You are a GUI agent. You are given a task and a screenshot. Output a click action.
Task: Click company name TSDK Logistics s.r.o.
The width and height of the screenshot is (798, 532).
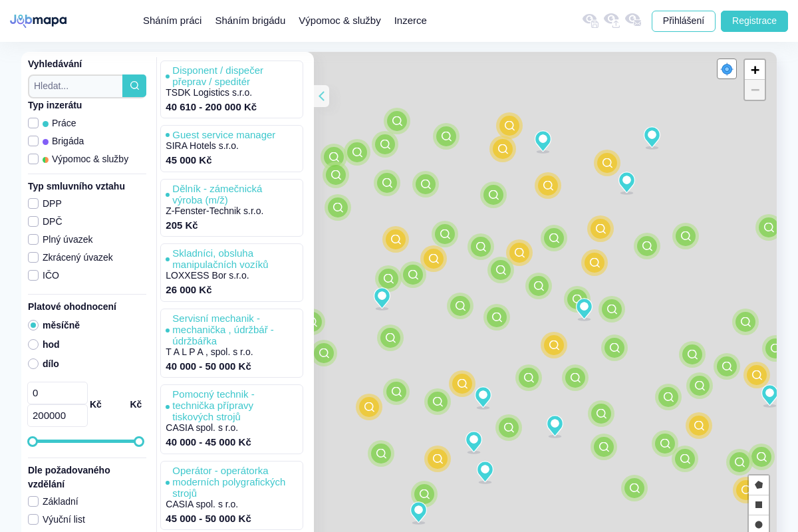click(x=209, y=92)
